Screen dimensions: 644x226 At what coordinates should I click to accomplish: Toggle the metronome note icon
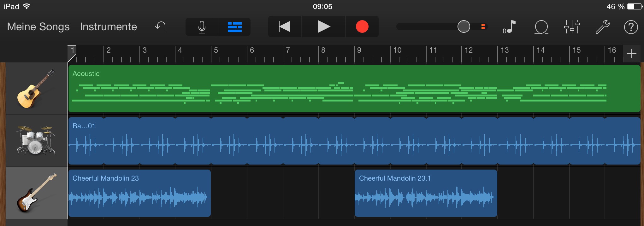(509, 27)
